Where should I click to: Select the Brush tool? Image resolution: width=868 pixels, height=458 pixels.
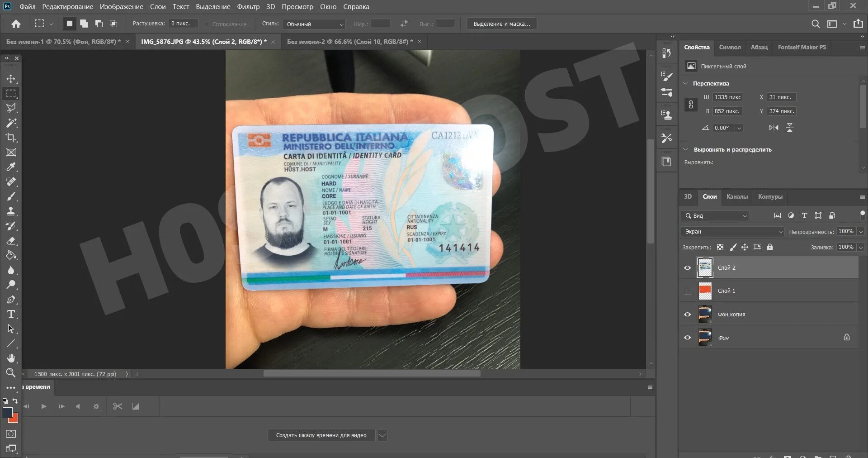click(x=11, y=196)
